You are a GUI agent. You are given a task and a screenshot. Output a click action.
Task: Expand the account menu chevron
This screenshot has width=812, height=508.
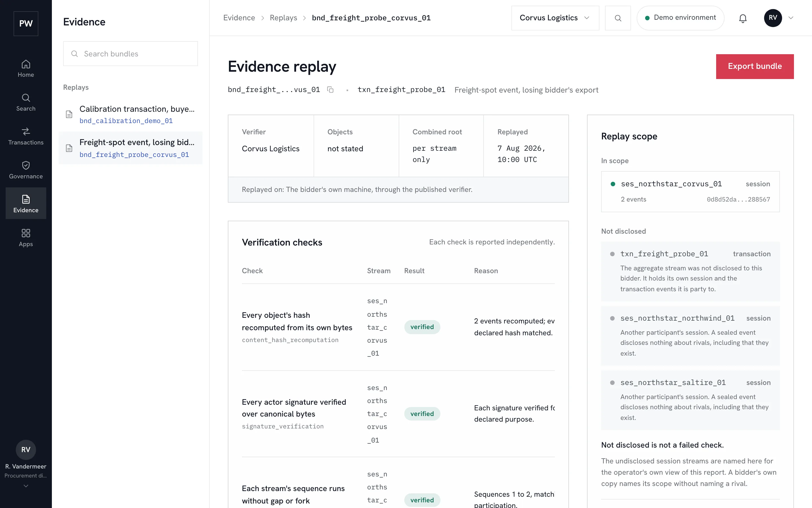[791, 18]
